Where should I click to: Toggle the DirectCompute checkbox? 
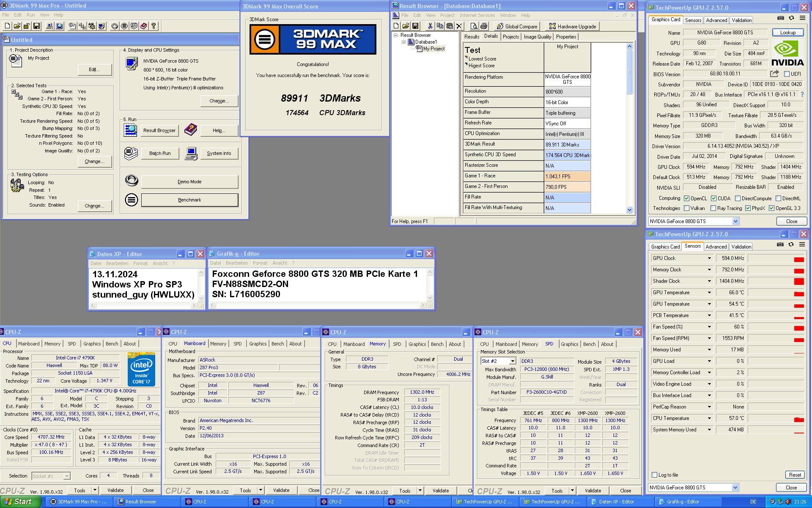pyautogui.click(x=738, y=198)
